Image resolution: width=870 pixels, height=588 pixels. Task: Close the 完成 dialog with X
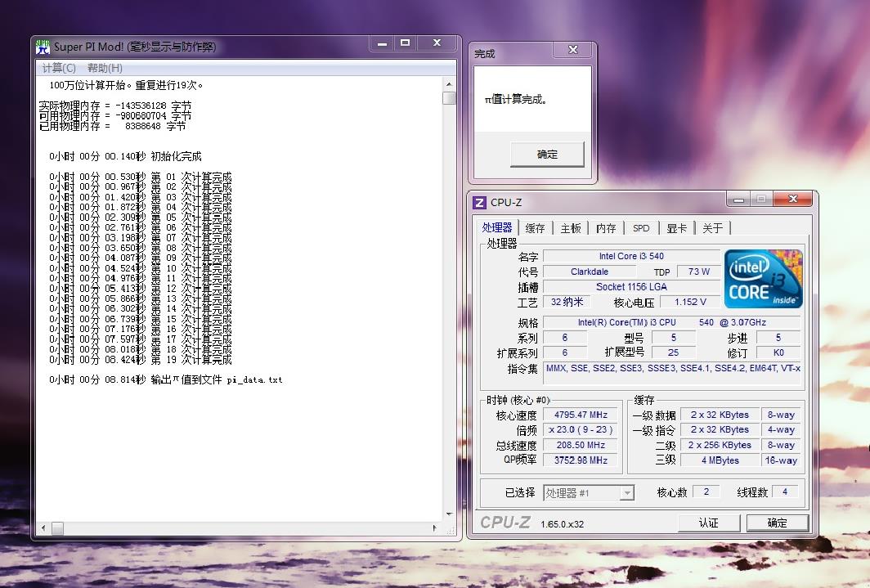click(x=573, y=50)
